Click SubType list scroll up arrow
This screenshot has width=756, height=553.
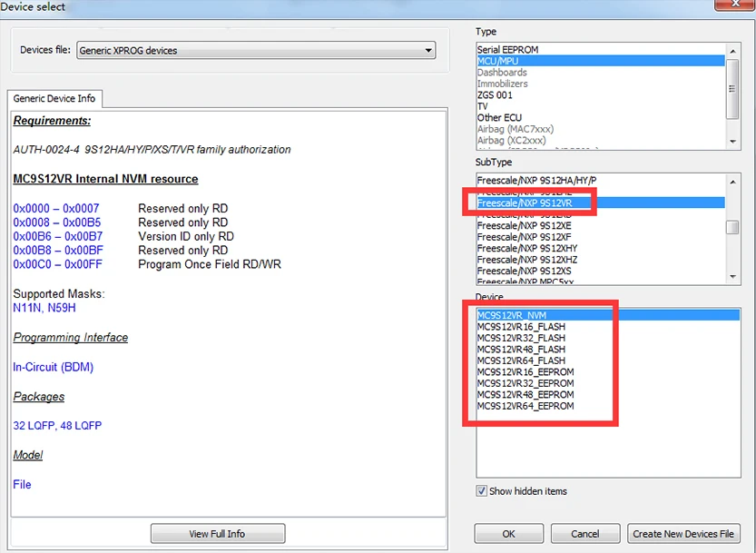733,182
